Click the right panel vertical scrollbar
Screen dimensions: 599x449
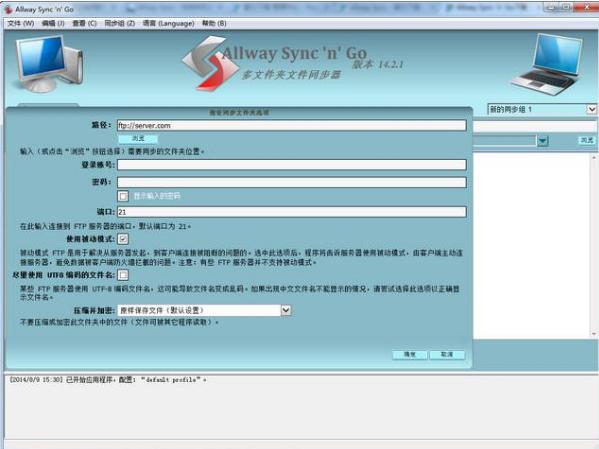click(594, 245)
